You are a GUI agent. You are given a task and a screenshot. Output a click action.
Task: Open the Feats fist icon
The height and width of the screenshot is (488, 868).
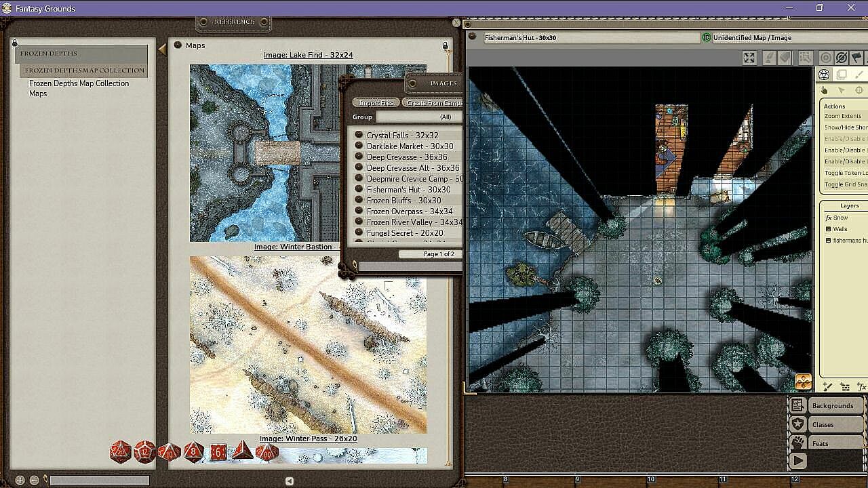pos(798,443)
